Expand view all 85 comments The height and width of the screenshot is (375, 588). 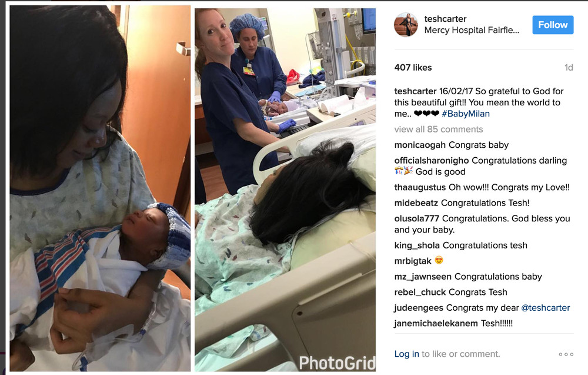(439, 129)
